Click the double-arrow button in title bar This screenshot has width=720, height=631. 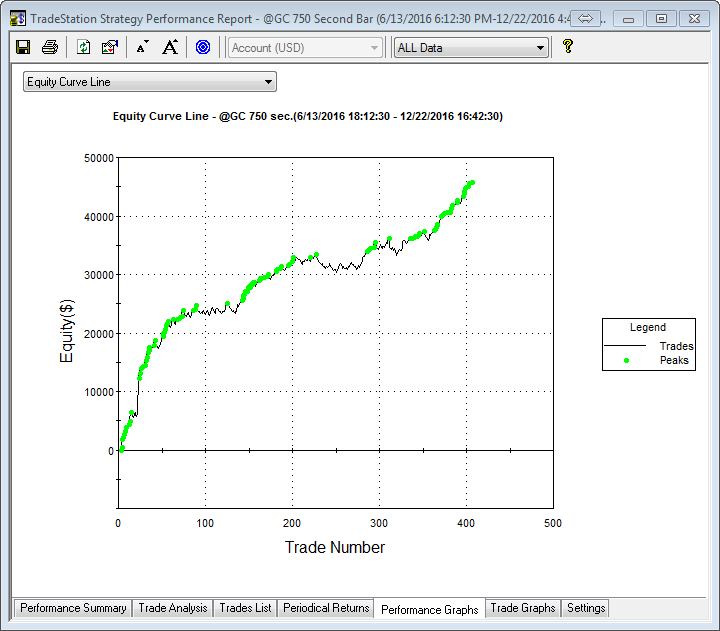coord(587,18)
